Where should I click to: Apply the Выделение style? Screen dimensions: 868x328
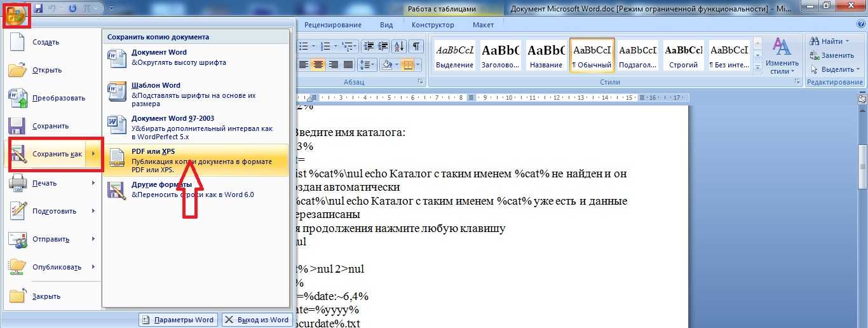pos(455,55)
